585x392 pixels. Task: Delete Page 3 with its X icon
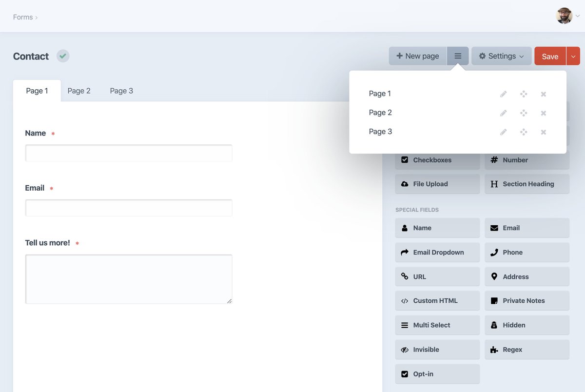pyautogui.click(x=543, y=132)
